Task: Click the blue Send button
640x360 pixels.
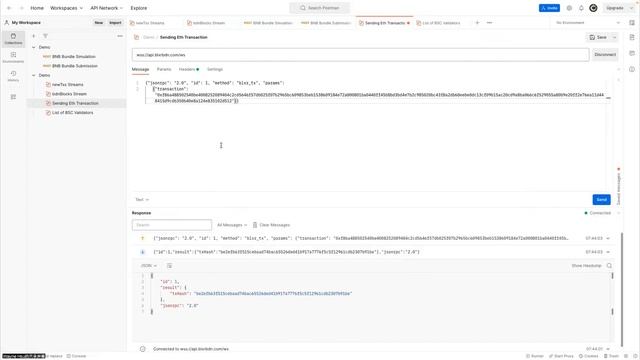Action: 601,200
